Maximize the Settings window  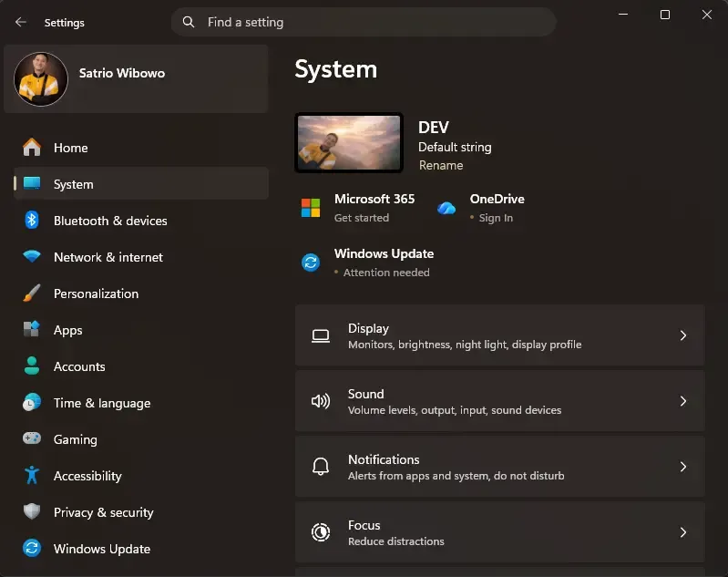pos(665,15)
